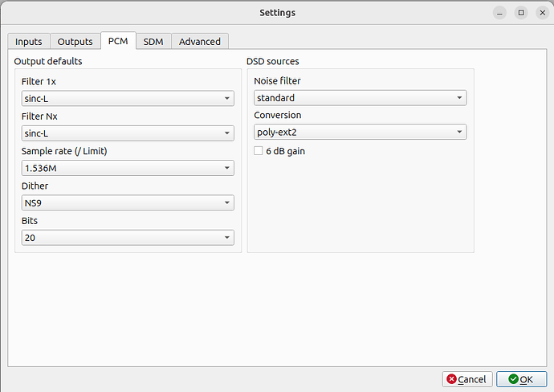Click the 'Noise filter' label
This screenshot has height=392, width=554.
[x=277, y=81]
